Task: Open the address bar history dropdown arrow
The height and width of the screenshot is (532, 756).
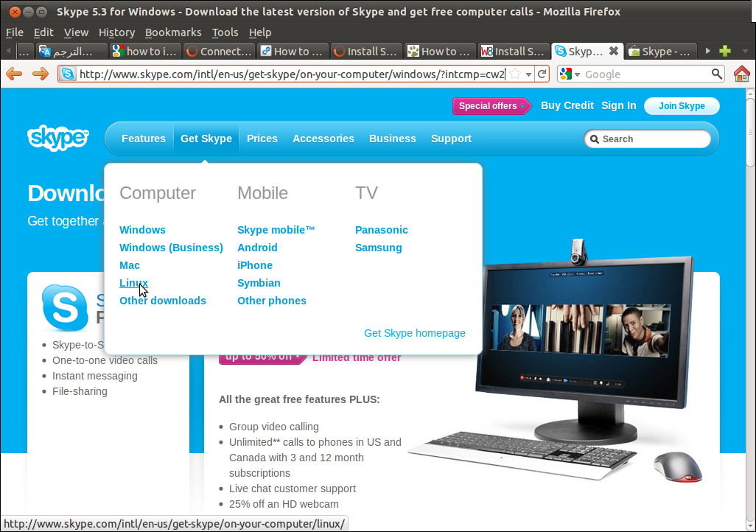Action: (528, 74)
